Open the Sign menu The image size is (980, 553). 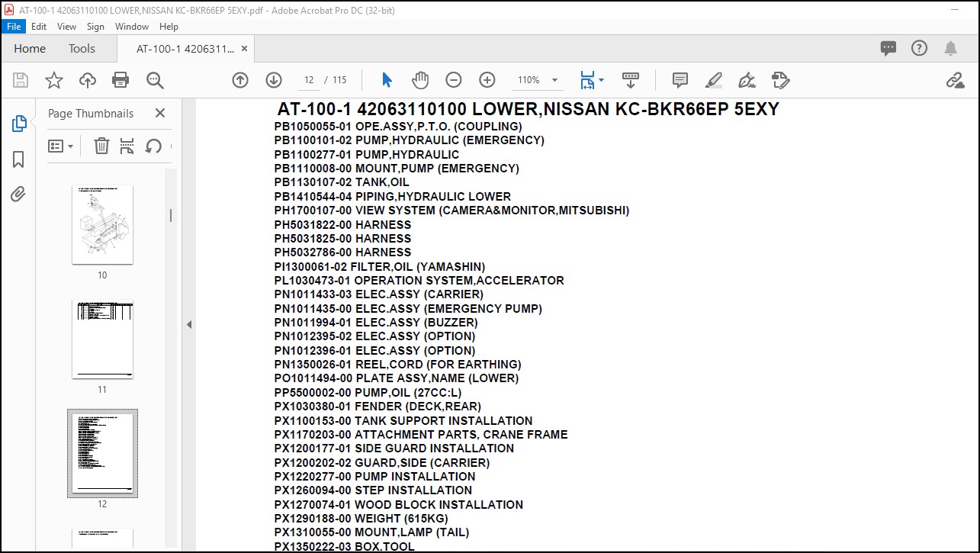point(95,26)
